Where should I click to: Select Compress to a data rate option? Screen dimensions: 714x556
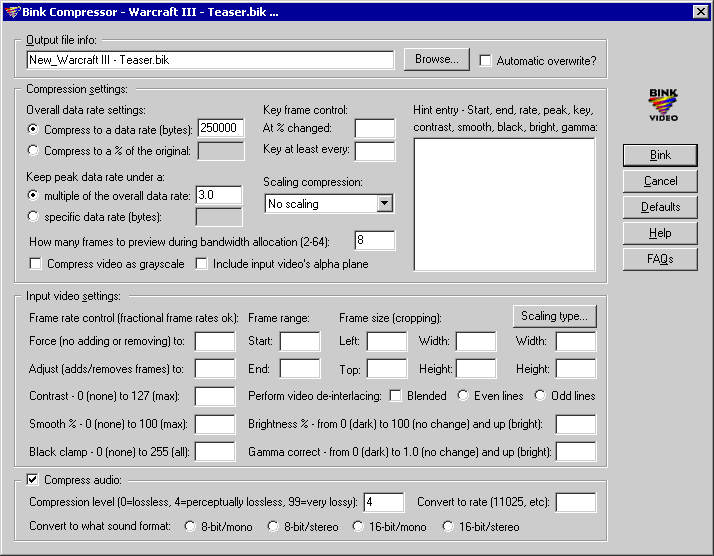pyautogui.click(x=33, y=129)
